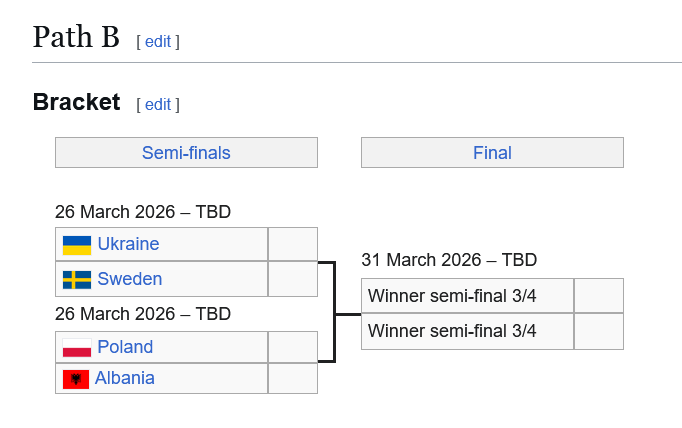682x428 pixels.
Task: Click Ukraine's empty score cell
Action: [x=293, y=244]
